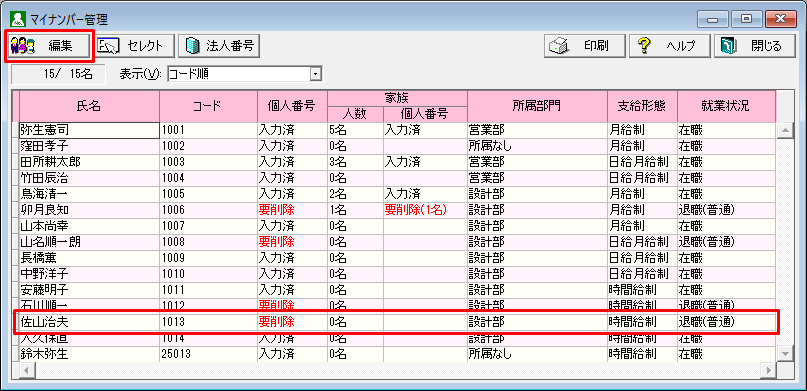Click the 印刷 print button

click(585, 46)
